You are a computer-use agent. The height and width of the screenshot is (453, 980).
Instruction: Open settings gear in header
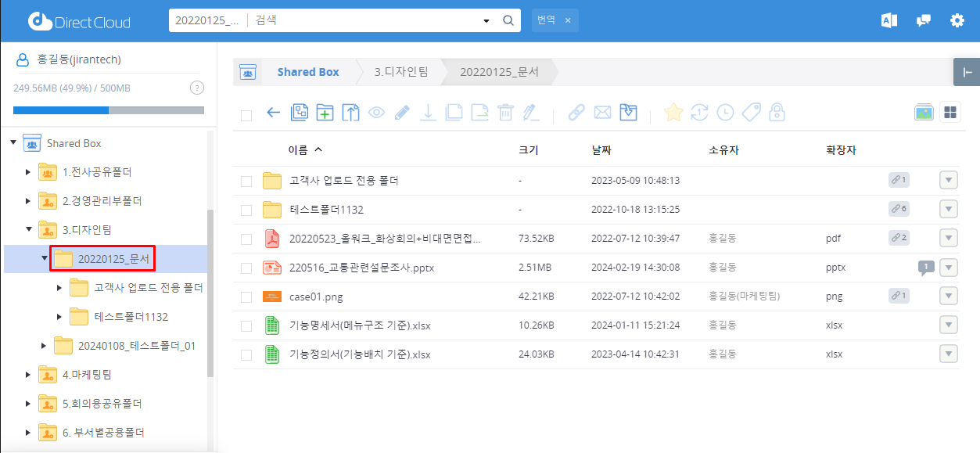point(957,20)
